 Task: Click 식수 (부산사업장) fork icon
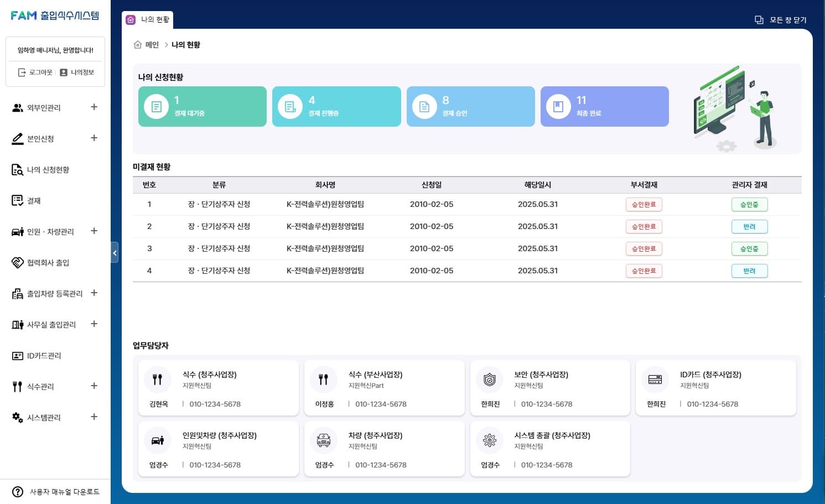[x=324, y=380]
